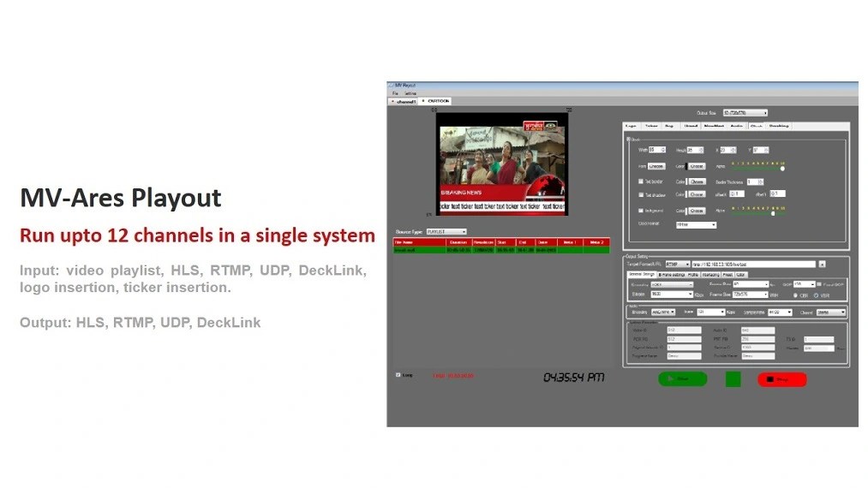Open the Target Format RTMP dropdown

(678, 265)
